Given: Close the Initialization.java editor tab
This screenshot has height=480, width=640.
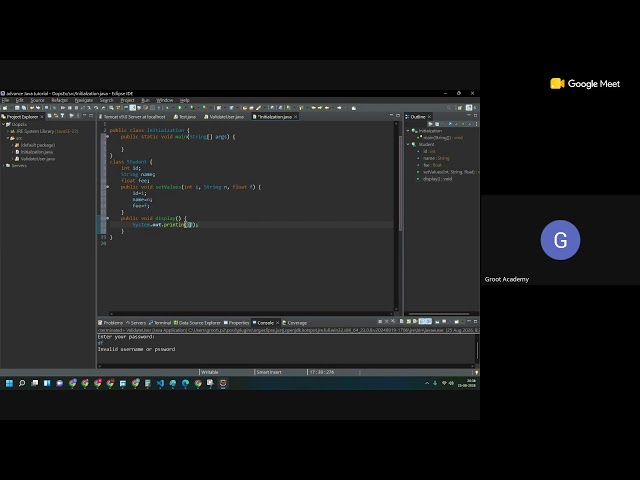Looking at the screenshot, I should (x=296, y=117).
